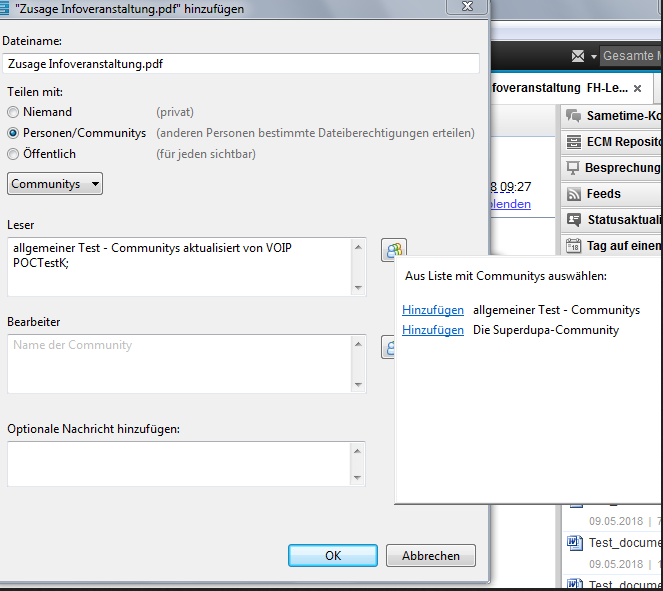663x591 pixels.
Task: Choose the Öffentlich sharing option
Action: (x=13, y=154)
